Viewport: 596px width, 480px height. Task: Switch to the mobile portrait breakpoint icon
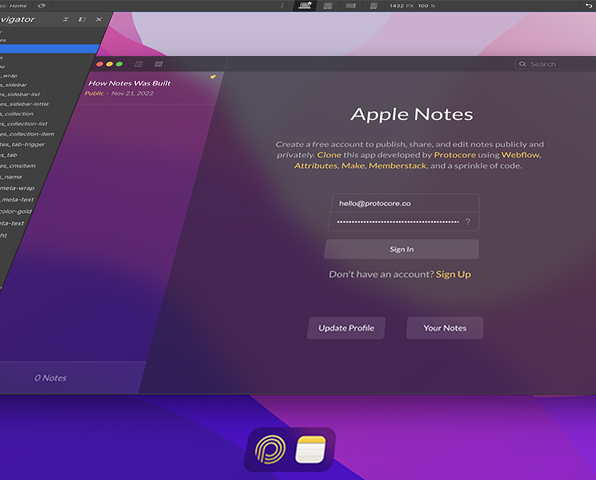(374, 6)
